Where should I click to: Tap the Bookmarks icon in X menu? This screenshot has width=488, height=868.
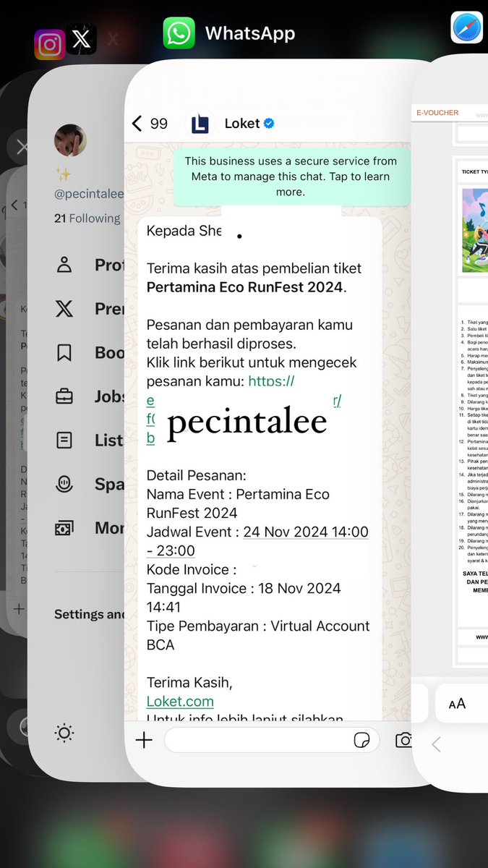pos(64,352)
